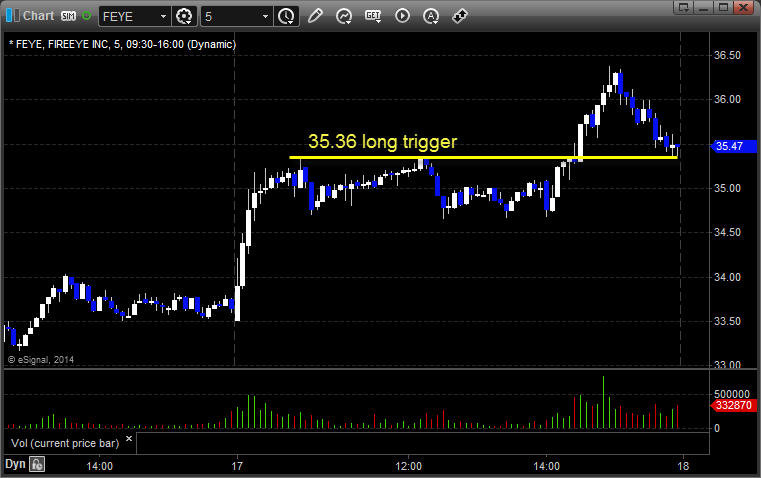Click the 17 date label on time axis

pyautogui.click(x=237, y=466)
